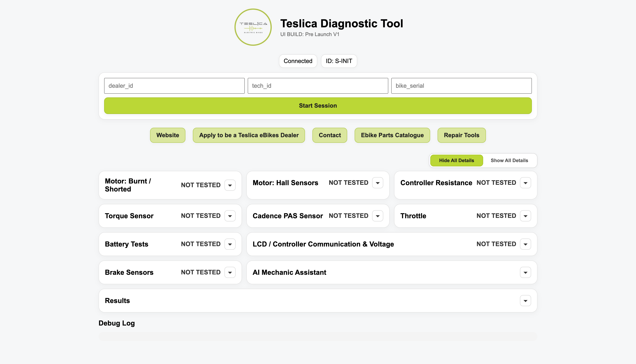Screen dimensions: 636x364
Task: Click the Teslica Electric Bikes logo
Action: pyautogui.click(x=253, y=27)
